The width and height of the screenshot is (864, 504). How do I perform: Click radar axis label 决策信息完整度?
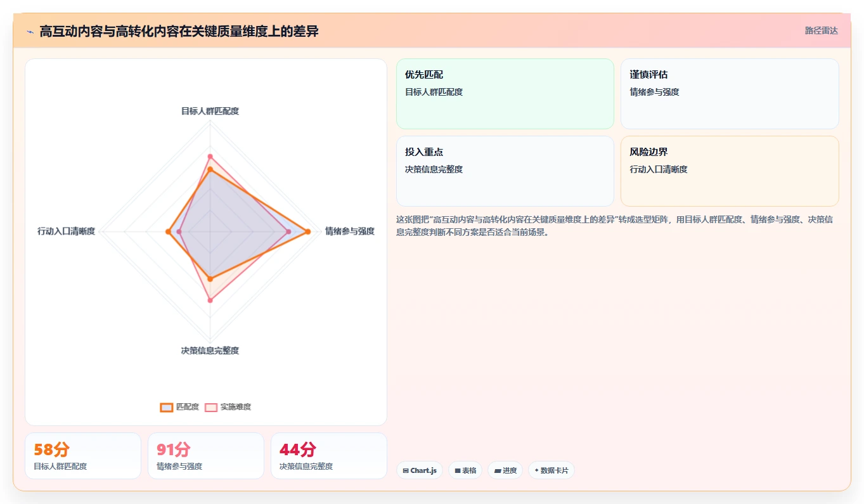click(x=210, y=351)
